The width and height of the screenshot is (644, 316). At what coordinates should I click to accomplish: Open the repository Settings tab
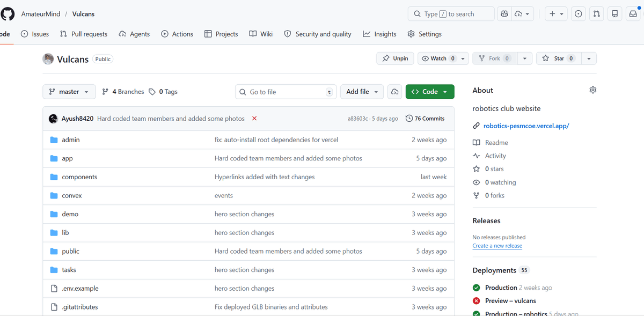[425, 34]
